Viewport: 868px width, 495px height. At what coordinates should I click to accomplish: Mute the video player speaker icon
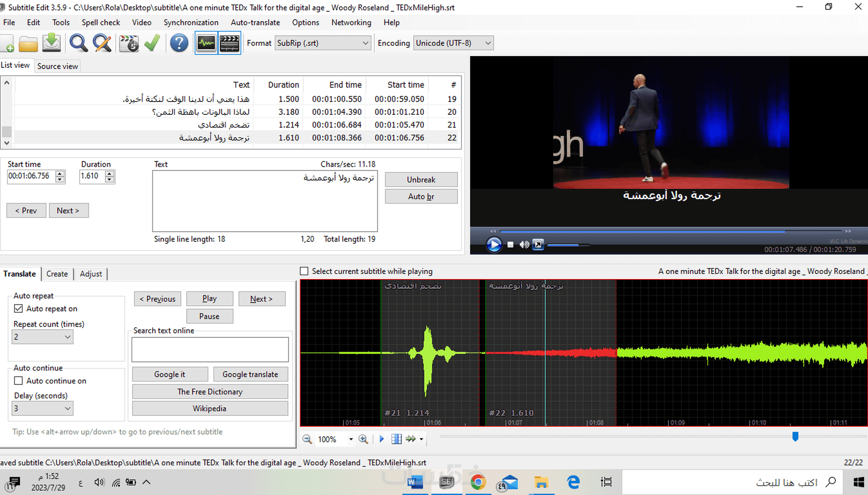(524, 245)
